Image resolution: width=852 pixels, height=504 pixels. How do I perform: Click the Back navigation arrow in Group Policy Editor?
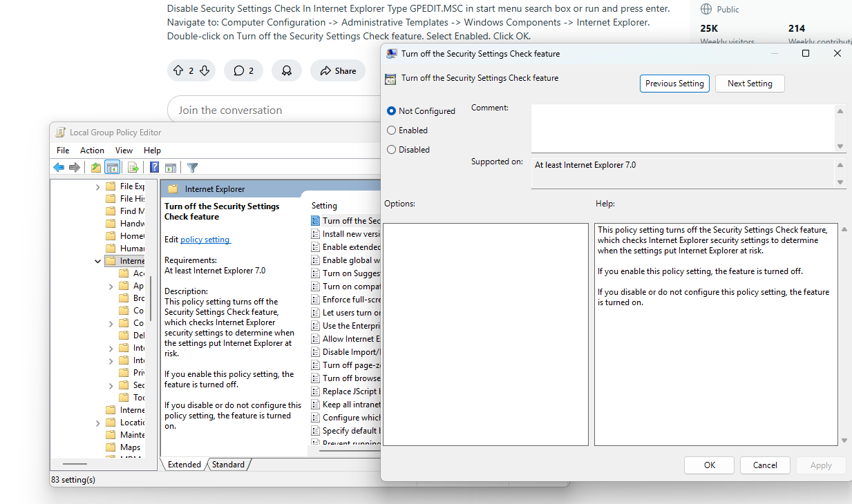click(59, 167)
